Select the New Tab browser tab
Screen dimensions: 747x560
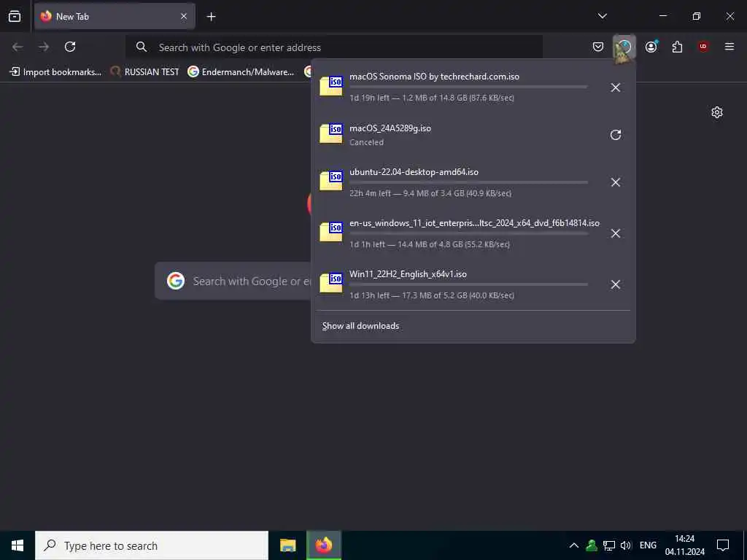click(115, 17)
